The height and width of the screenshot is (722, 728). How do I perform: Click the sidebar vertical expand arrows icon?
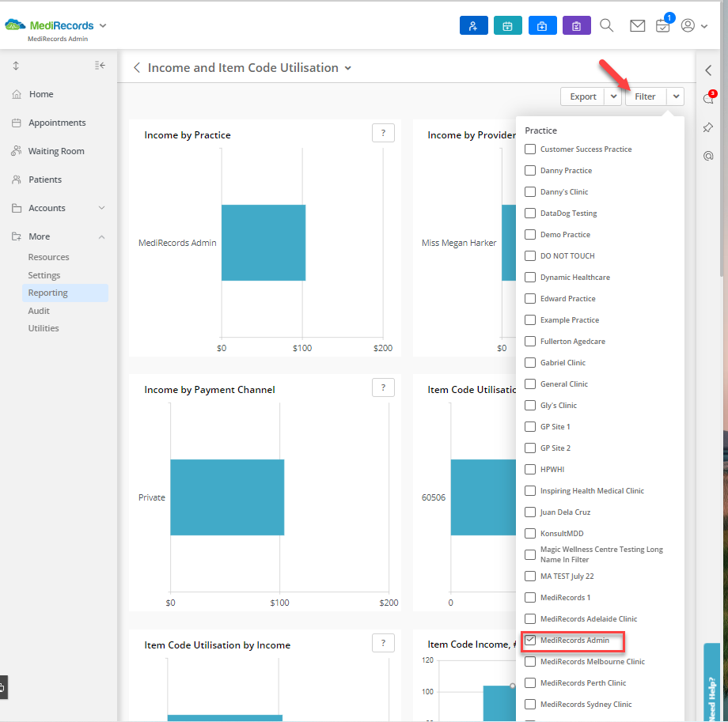tap(16, 66)
